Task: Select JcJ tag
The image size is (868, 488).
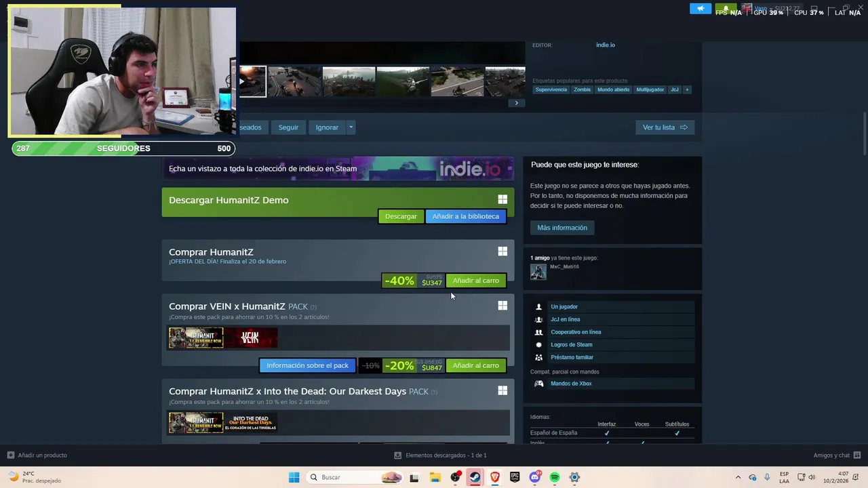Action: 674,89
